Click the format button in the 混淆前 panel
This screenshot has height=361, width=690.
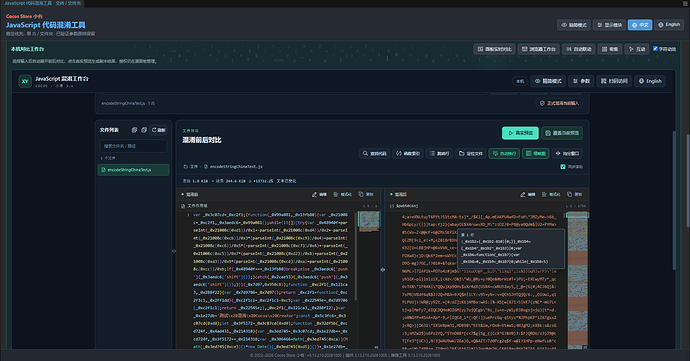point(342,194)
